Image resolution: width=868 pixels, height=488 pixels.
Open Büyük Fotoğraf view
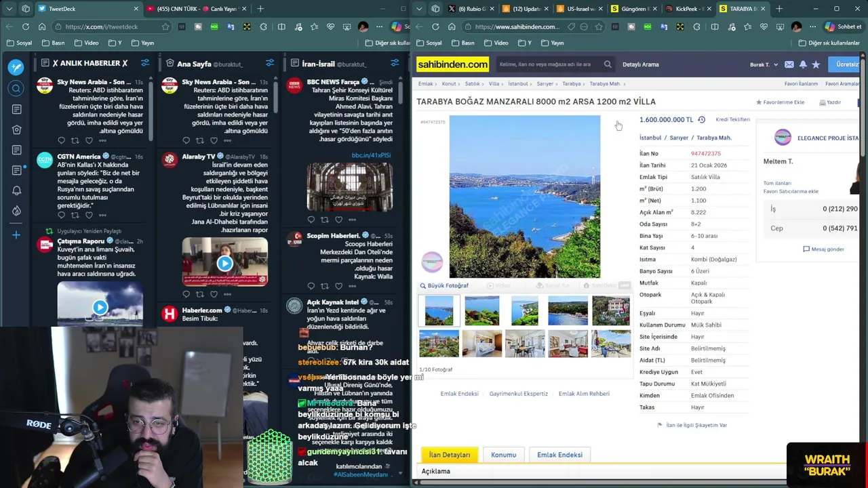click(x=444, y=286)
